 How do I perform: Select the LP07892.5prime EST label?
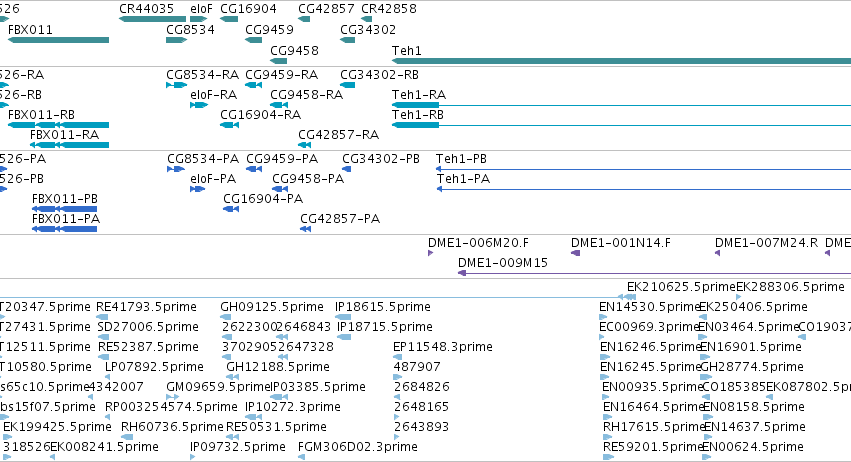pos(154,367)
